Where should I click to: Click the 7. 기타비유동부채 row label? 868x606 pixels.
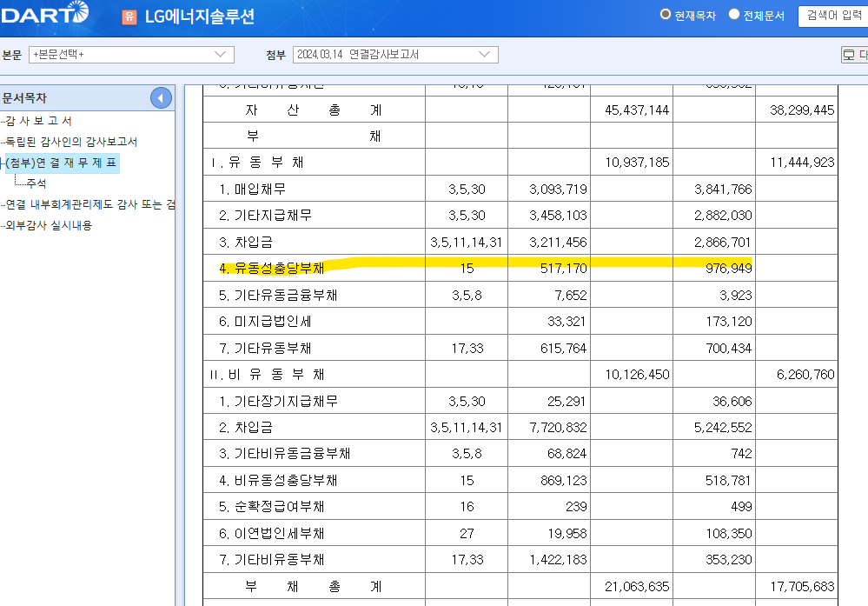(x=272, y=559)
